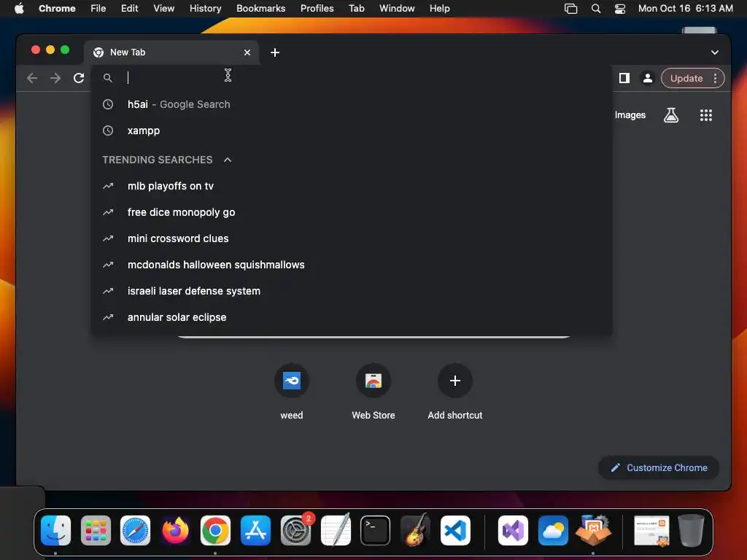
Task: Open the profile avatar icon
Action: pos(648,78)
